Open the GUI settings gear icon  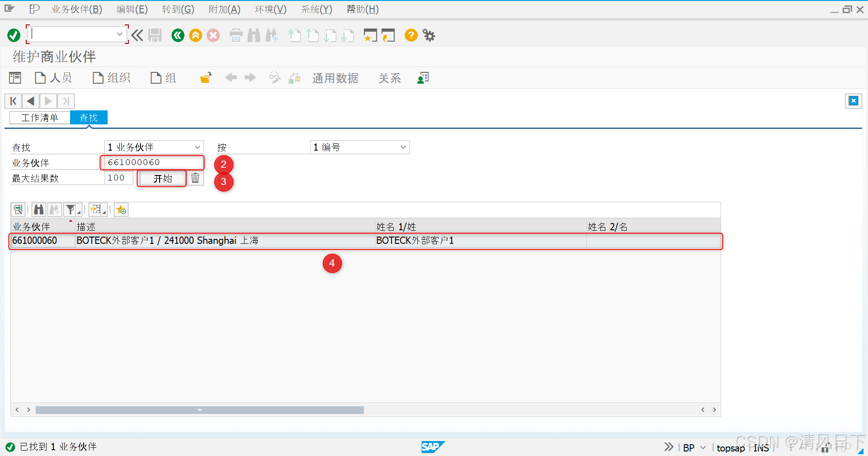click(428, 35)
